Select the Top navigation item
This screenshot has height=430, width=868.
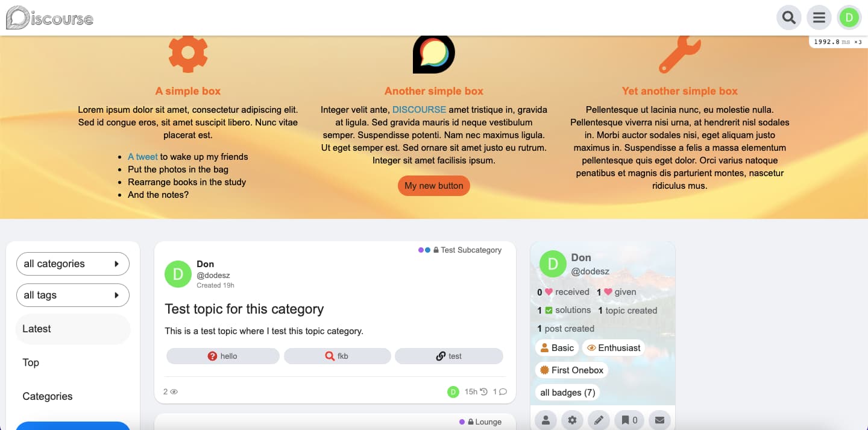pos(73,362)
